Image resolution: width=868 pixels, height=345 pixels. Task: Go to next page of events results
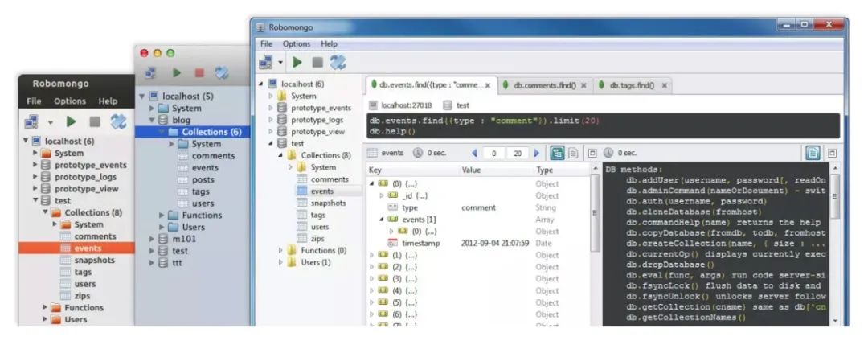[x=537, y=153]
